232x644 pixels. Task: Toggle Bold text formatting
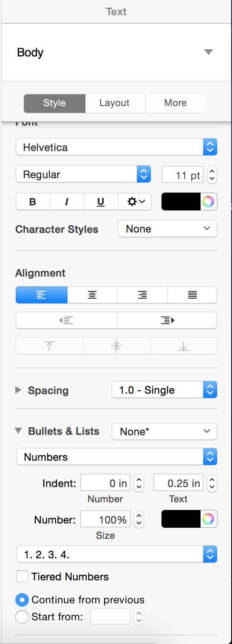coord(33,202)
